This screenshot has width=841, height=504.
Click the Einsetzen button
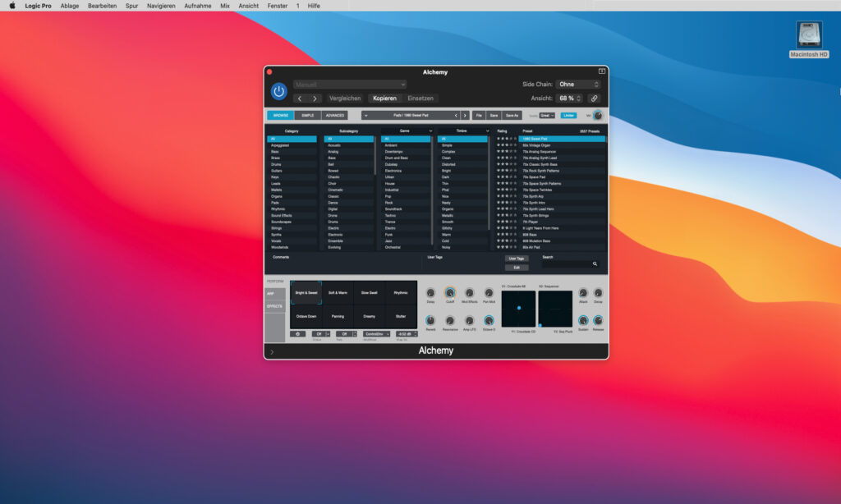420,99
